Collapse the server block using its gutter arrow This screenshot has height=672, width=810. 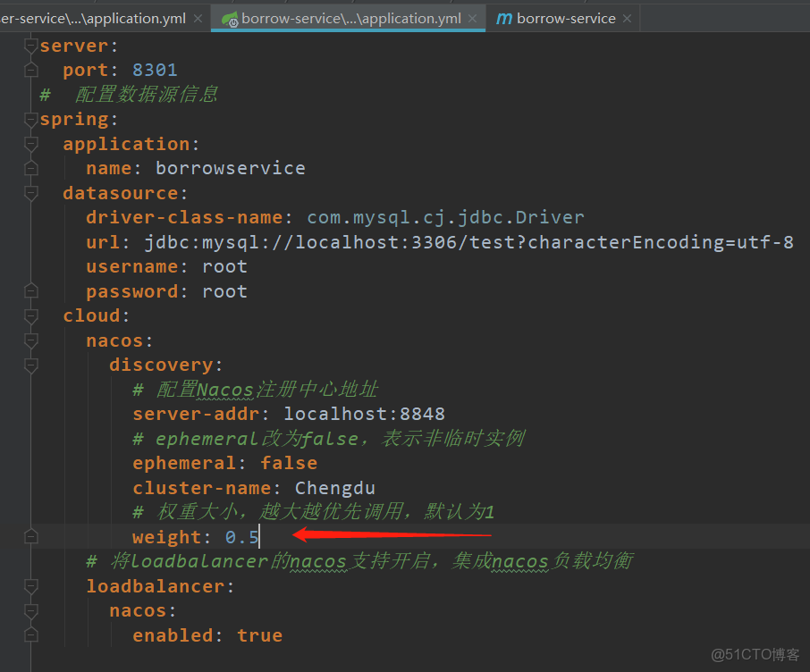click(30, 45)
